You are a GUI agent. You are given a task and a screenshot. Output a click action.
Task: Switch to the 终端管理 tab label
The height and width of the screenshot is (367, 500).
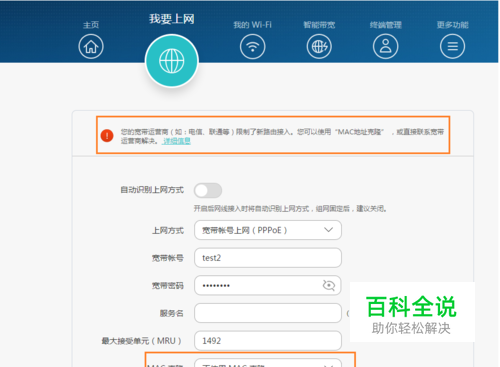click(x=385, y=25)
